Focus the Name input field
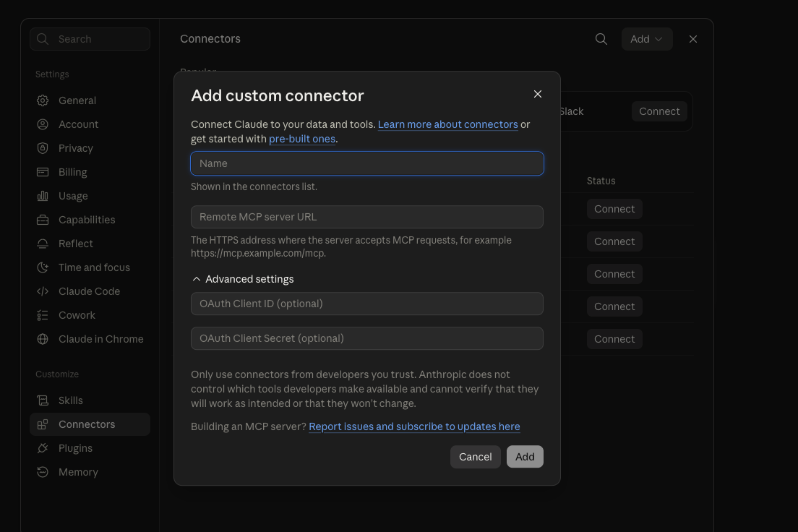Screen dimensions: 798x532 click(367, 163)
